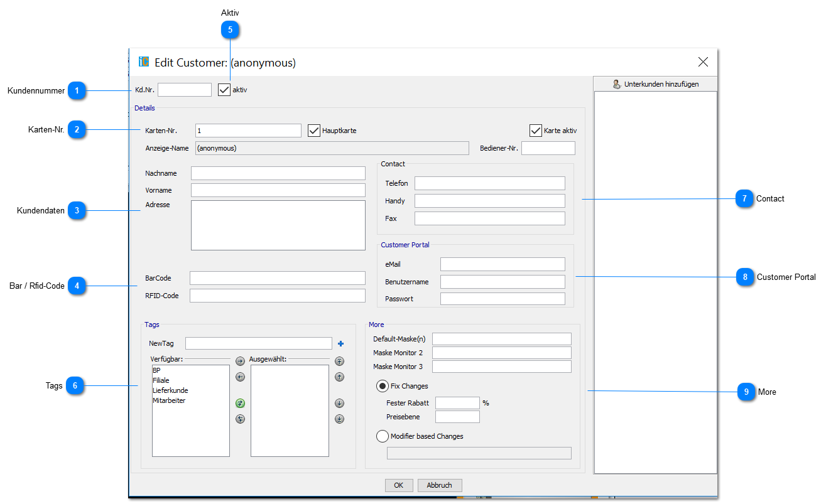Click remove-all-tags double left arrow icon
The width and height of the screenshot is (826, 504).
(240, 419)
